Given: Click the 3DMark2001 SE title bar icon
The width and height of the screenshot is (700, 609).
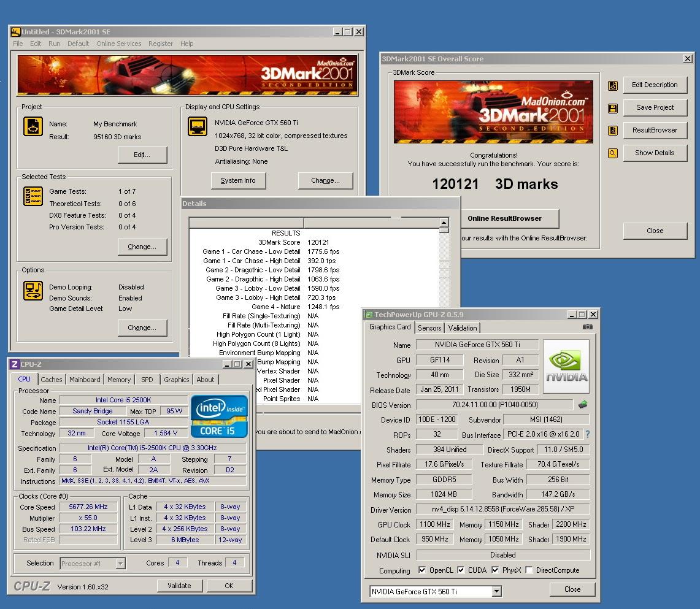Looking at the screenshot, I should point(15,32).
